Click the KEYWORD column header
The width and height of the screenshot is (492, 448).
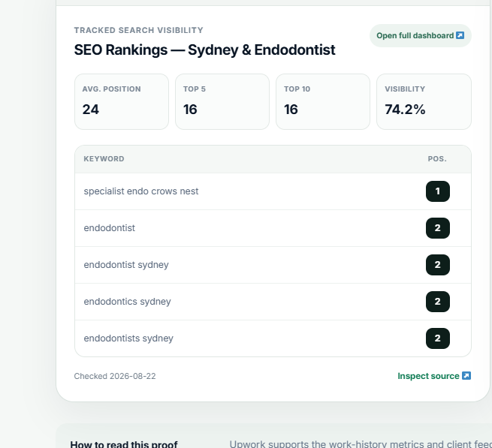coord(104,159)
